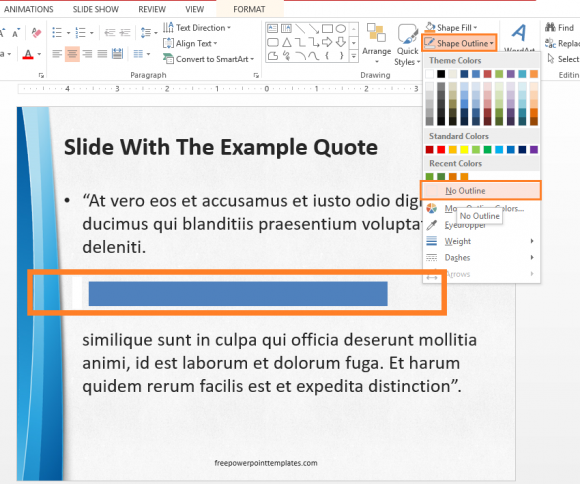Add or Remove Columns icon

138,54
